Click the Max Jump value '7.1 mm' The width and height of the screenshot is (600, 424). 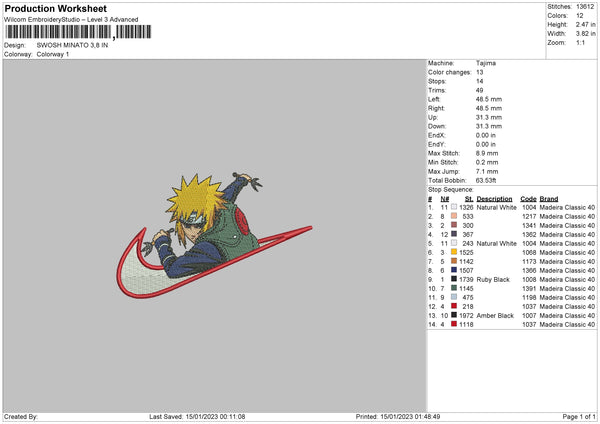click(x=487, y=171)
